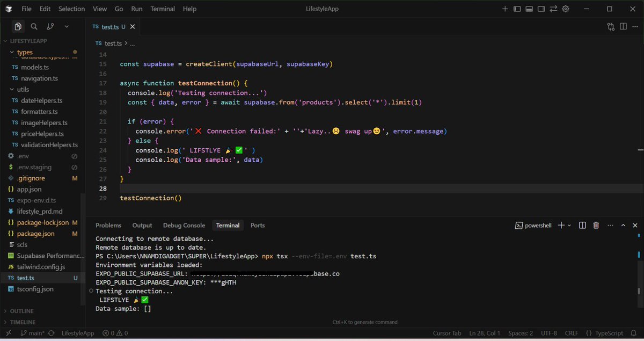
Task: Open the Help menu
Action: [189, 9]
